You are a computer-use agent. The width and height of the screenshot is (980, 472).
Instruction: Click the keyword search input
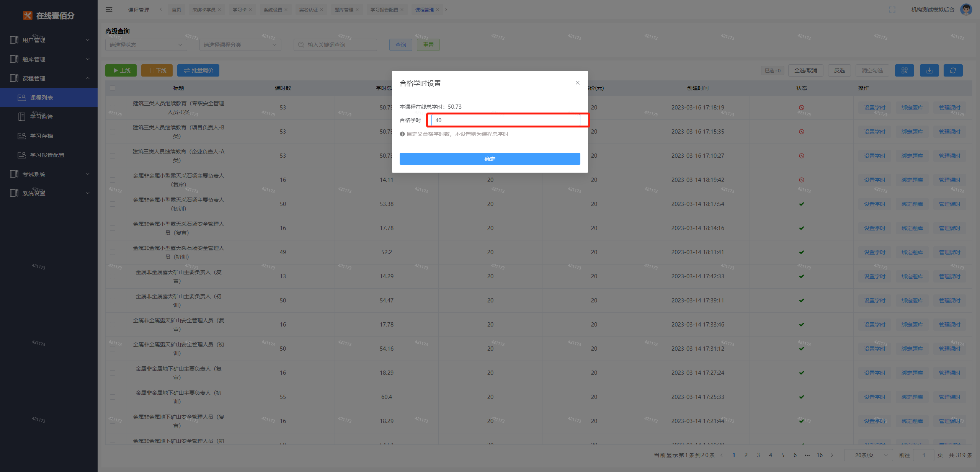coord(335,45)
